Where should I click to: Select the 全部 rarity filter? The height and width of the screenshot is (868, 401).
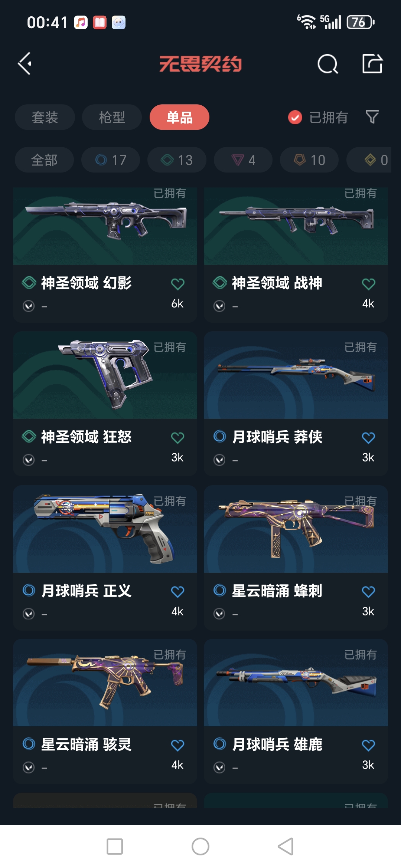(x=44, y=160)
